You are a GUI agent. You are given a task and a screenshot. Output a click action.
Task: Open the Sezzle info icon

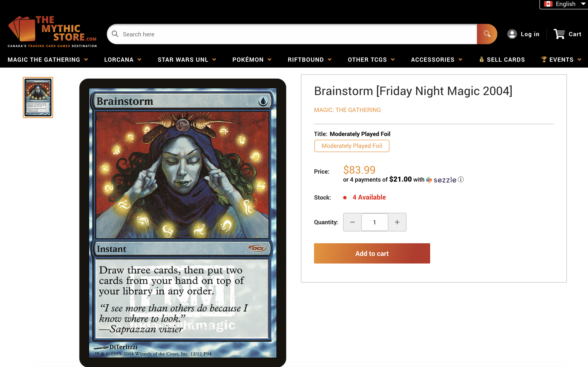pos(461,179)
